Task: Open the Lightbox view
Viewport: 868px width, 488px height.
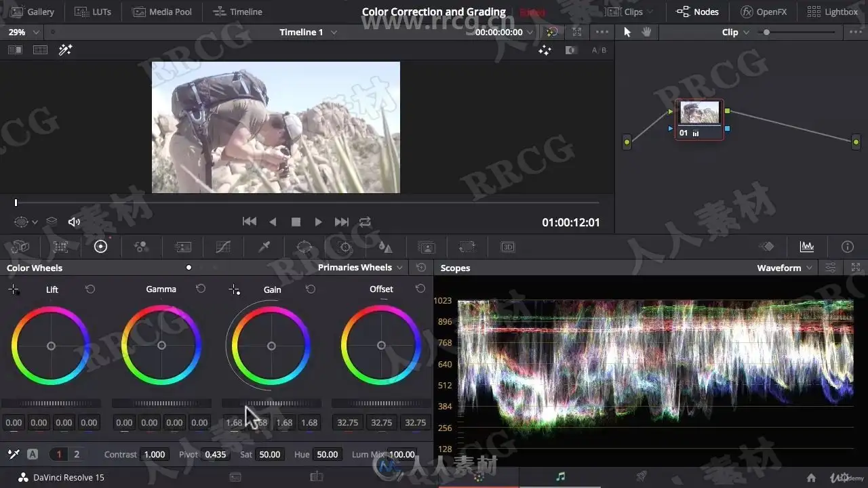Action: click(833, 12)
